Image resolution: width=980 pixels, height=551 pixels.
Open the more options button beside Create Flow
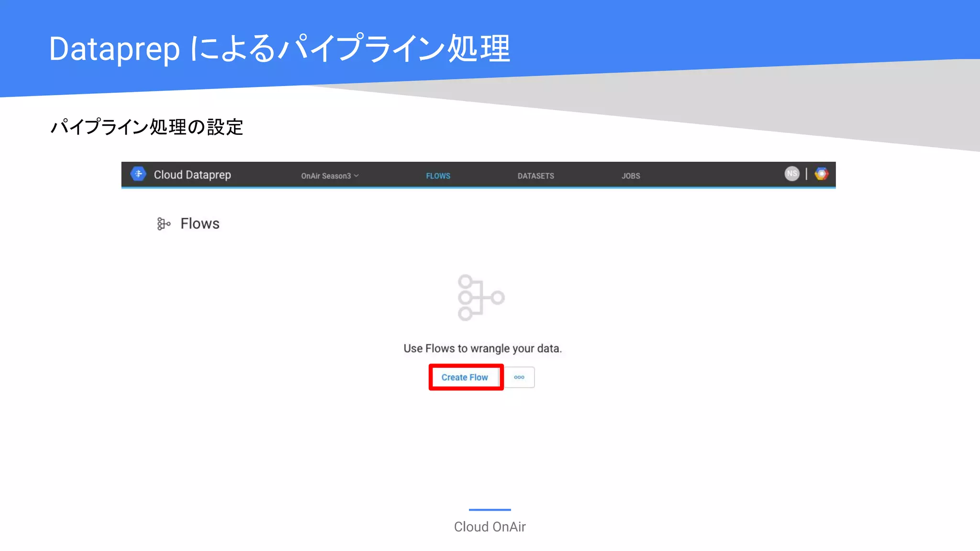(519, 377)
